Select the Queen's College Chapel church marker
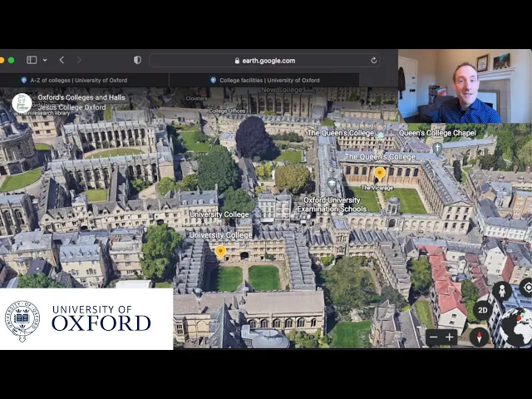The image size is (532, 399). (x=437, y=149)
